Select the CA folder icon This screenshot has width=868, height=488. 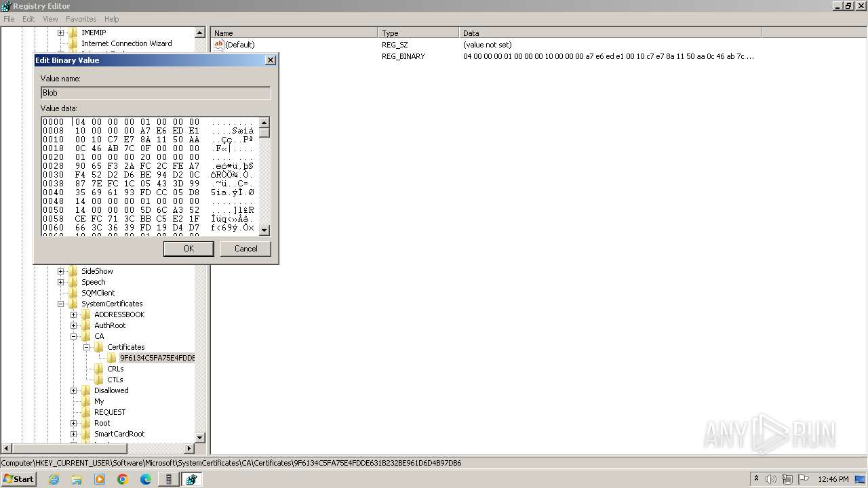(86, 336)
